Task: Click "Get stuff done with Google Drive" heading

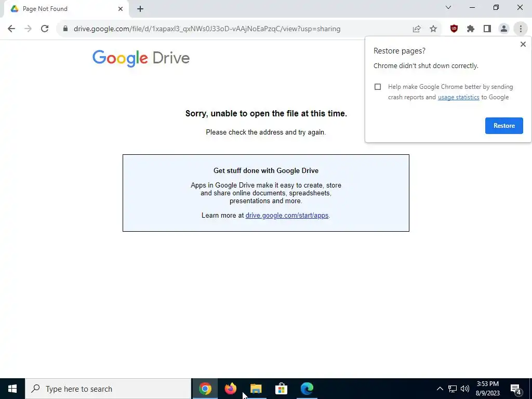Action: (x=266, y=170)
